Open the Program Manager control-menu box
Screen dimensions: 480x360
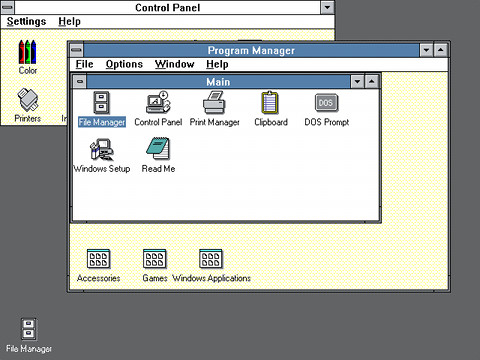[77, 50]
